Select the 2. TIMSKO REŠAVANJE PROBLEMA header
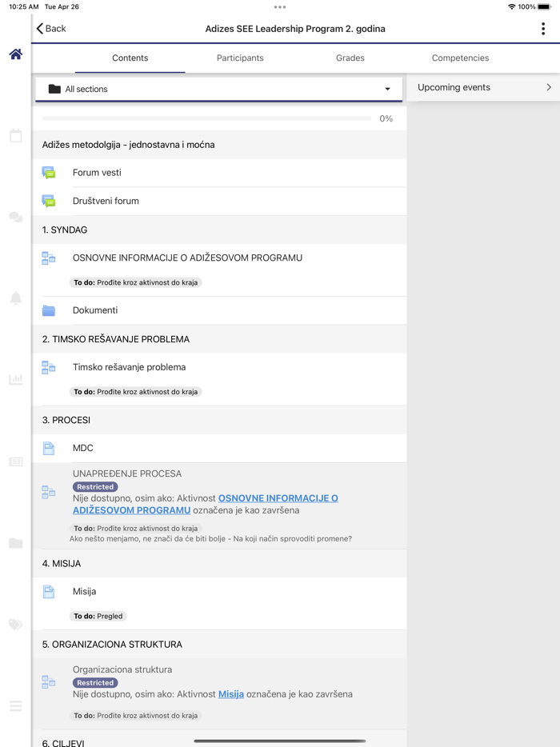 [219, 339]
